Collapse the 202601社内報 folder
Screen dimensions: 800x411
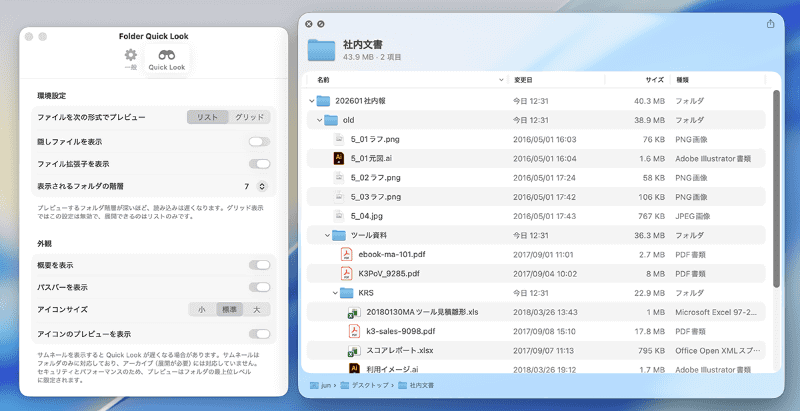pyautogui.click(x=312, y=101)
